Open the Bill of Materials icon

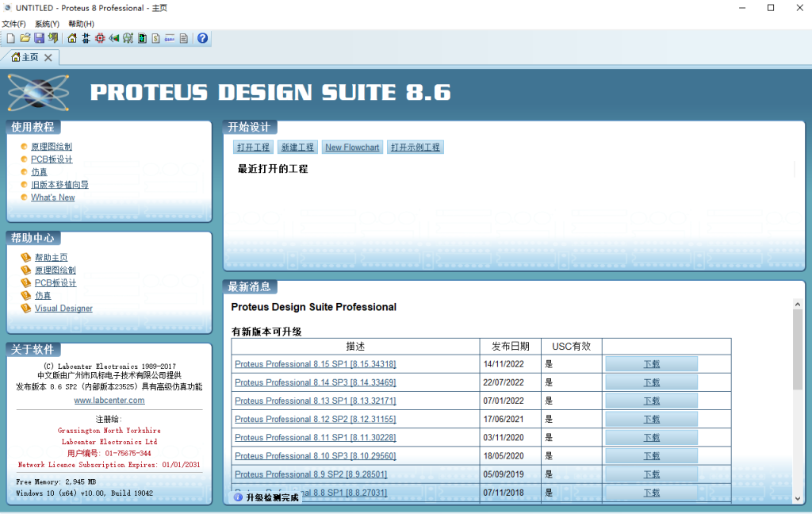click(156, 38)
